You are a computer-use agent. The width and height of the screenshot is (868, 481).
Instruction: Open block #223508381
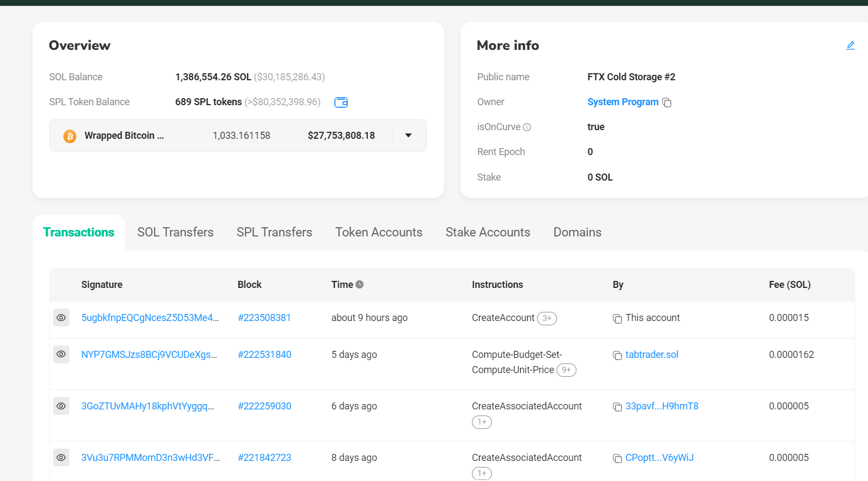pyautogui.click(x=264, y=318)
